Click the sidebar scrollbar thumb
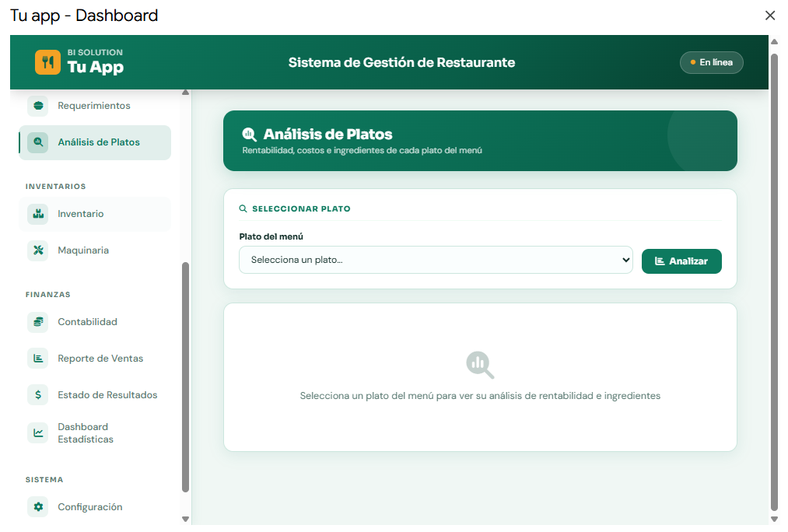 (x=185, y=377)
